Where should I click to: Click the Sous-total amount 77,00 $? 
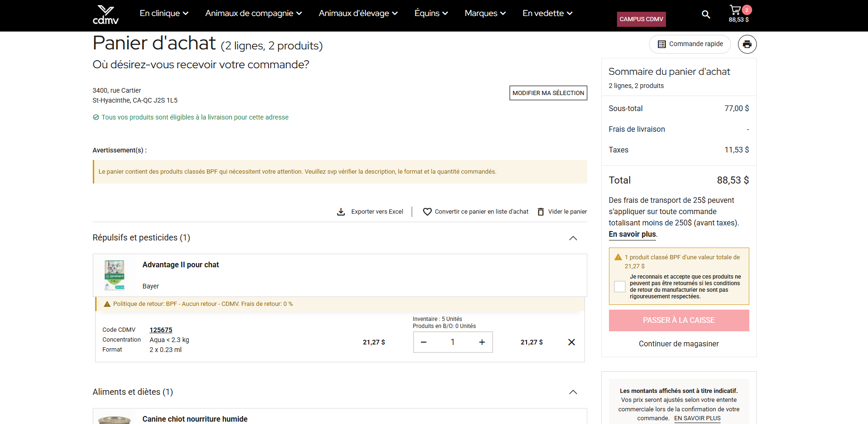[x=737, y=108]
